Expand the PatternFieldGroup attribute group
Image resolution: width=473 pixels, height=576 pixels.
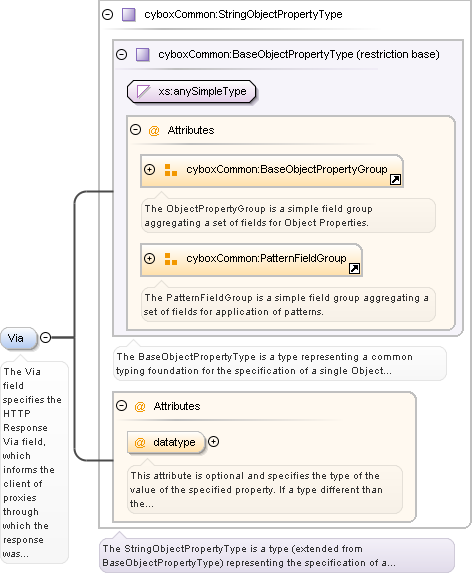click(149, 259)
